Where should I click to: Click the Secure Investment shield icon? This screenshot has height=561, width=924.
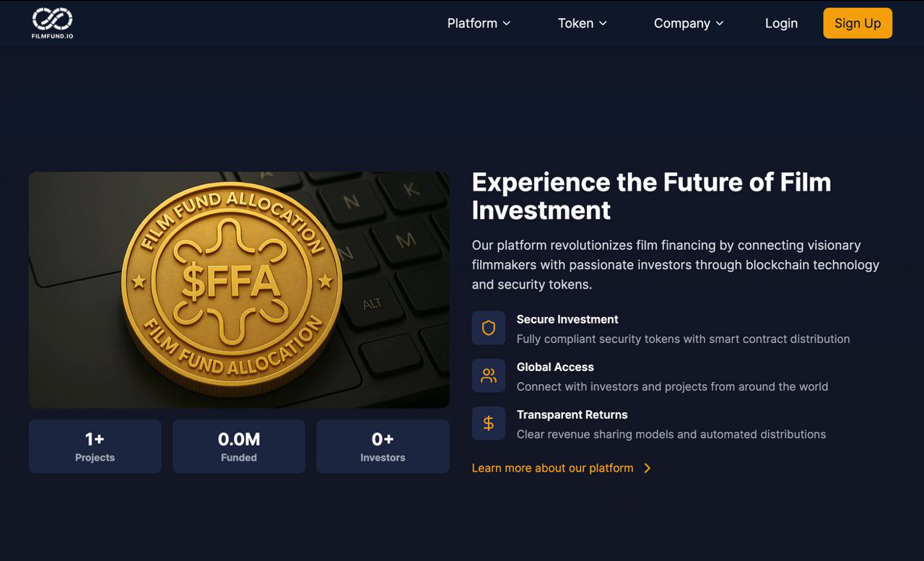[x=489, y=328]
